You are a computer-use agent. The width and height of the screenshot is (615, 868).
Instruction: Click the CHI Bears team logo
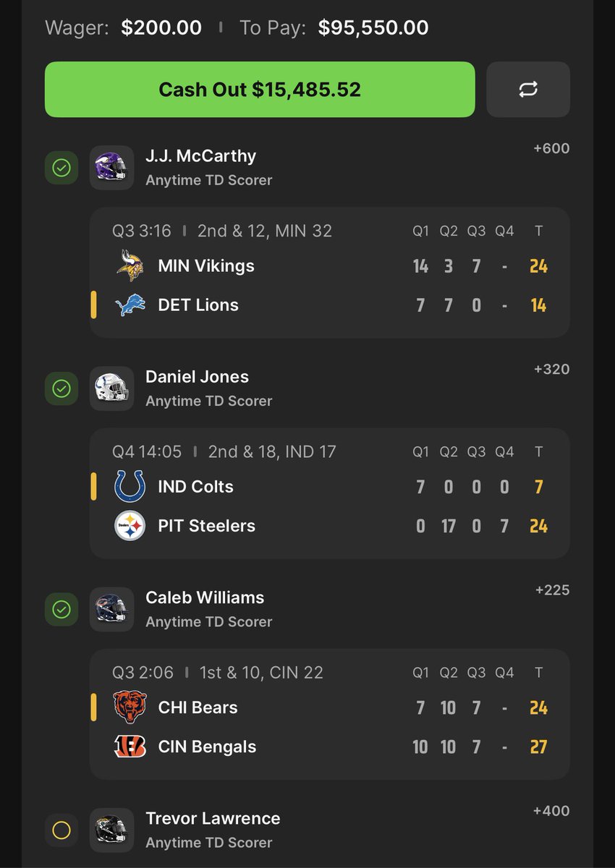[130, 707]
